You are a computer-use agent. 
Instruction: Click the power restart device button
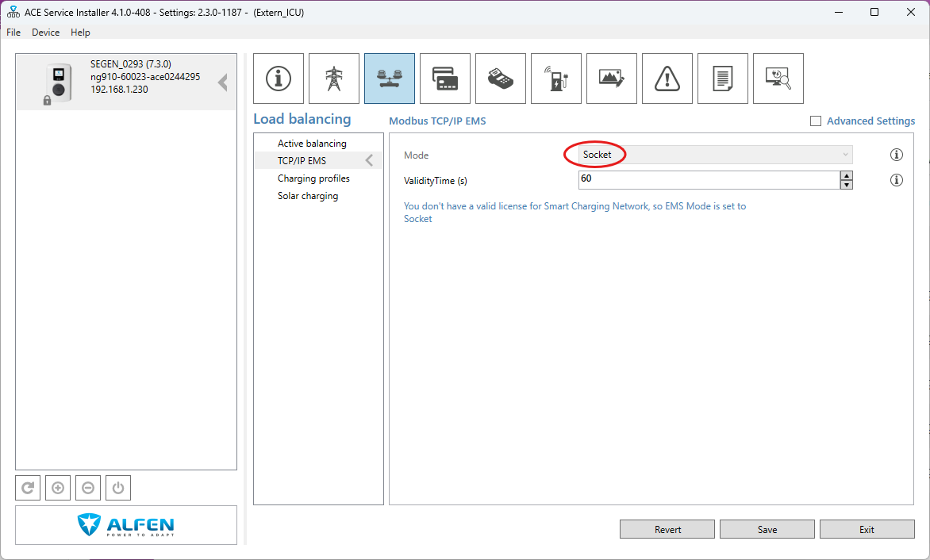pos(118,488)
